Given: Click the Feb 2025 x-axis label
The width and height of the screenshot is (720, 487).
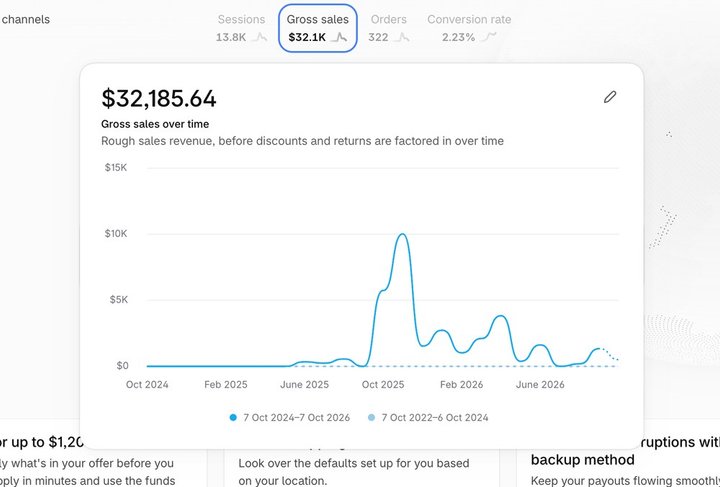Looking at the screenshot, I should tap(225, 385).
